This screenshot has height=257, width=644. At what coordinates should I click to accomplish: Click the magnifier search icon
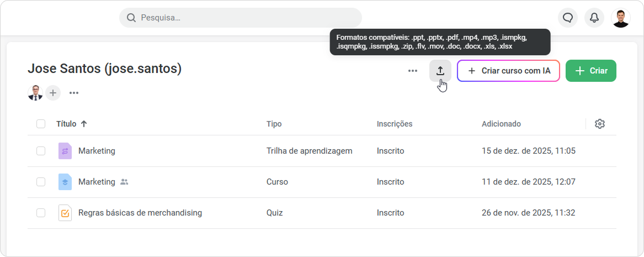[x=131, y=18]
